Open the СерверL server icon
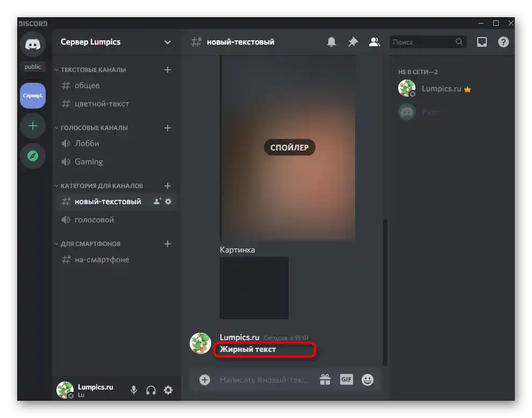 [x=33, y=96]
